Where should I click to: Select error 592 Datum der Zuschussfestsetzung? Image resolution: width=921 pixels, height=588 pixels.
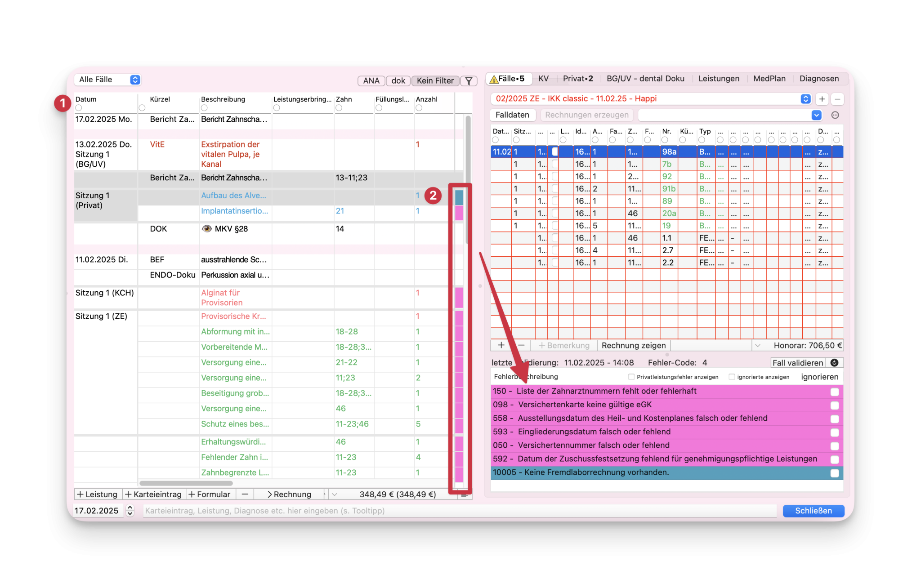pos(666,459)
